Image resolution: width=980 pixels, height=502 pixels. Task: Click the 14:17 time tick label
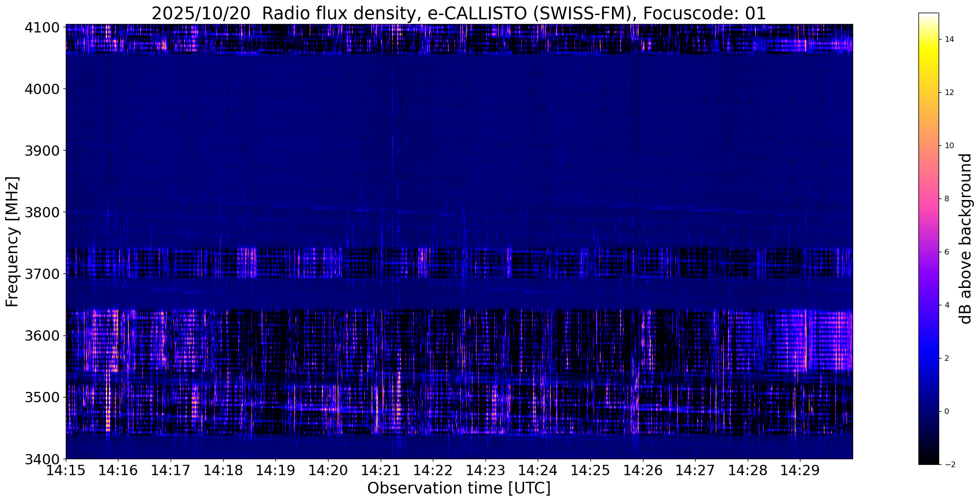click(x=171, y=470)
